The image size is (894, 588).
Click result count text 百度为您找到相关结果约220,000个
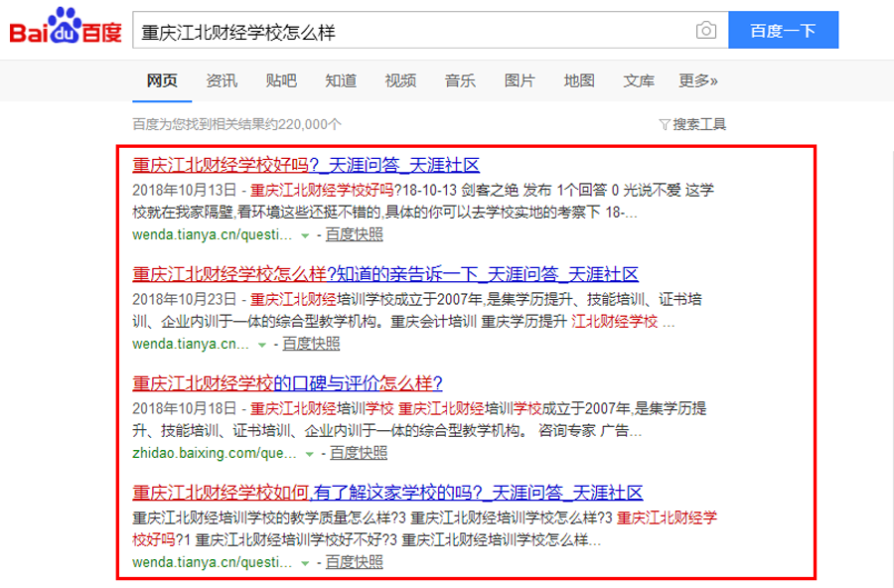[236, 124]
